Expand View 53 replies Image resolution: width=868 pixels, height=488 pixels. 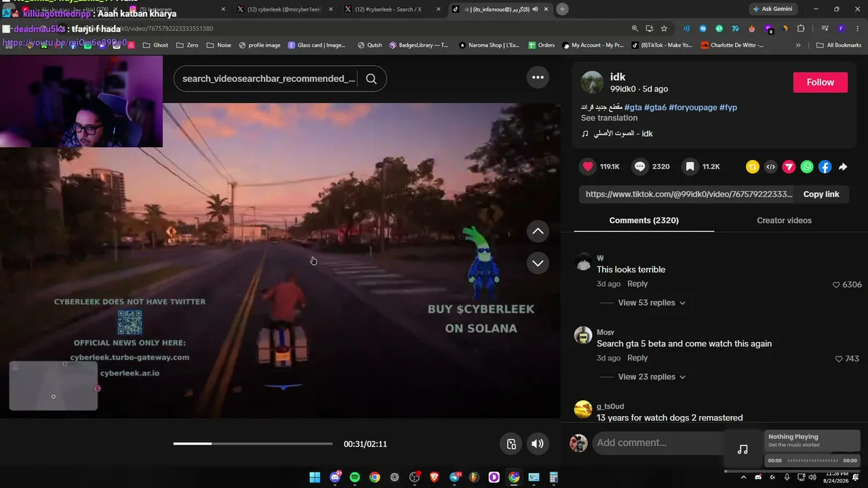(652, 303)
